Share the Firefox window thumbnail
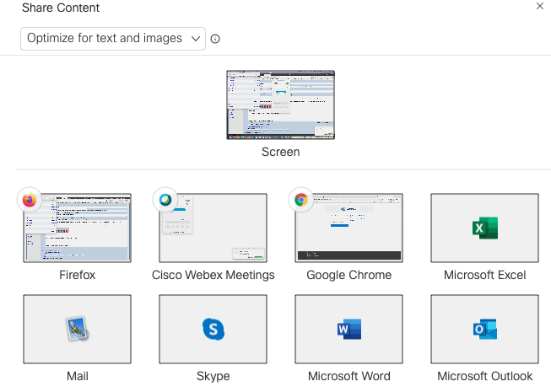Viewport: 551px width, 392px height. click(78, 228)
